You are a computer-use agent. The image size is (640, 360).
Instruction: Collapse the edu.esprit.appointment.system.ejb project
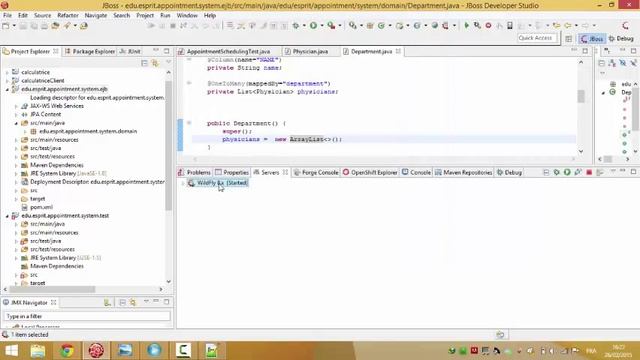coord(7,89)
